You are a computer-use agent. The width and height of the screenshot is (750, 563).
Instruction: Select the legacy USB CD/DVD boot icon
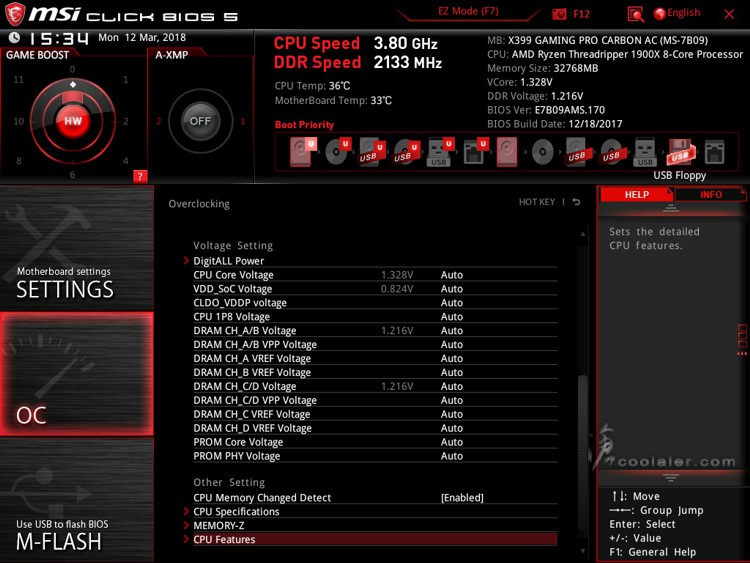[611, 152]
